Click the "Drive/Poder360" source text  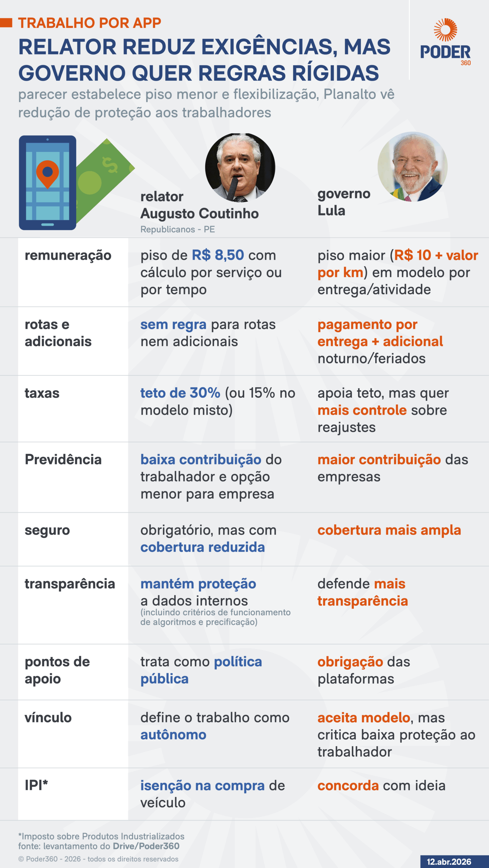146,846
